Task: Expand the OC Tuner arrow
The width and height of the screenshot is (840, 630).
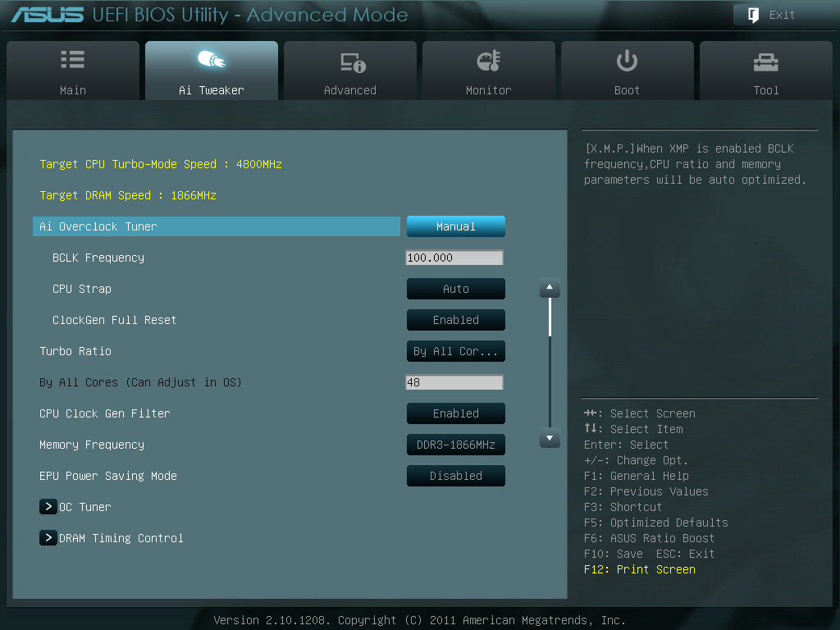Action: click(x=48, y=506)
